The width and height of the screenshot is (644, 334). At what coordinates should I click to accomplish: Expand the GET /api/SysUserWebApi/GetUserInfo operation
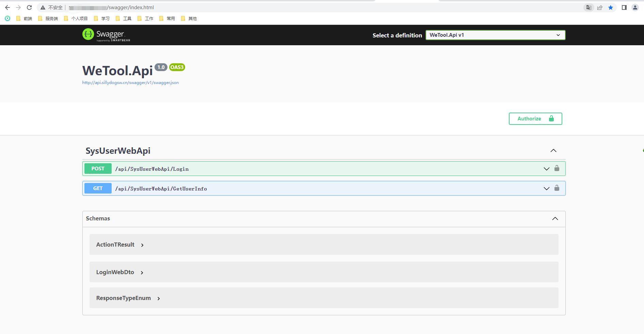(547, 188)
